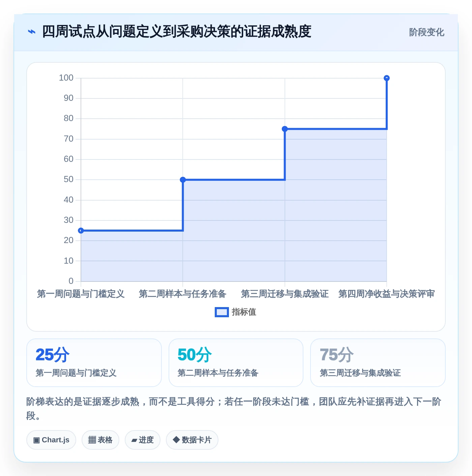The image size is (472, 476).
Task: Click y-axis tick label 0
Action: (x=71, y=281)
